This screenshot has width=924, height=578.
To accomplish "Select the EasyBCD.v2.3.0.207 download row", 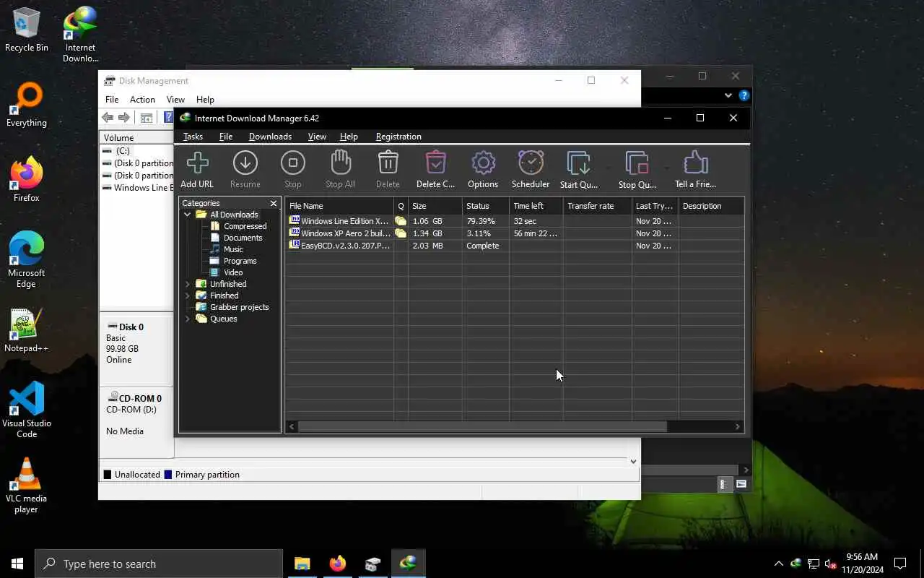I will pyautogui.click(x=515, y=246).
